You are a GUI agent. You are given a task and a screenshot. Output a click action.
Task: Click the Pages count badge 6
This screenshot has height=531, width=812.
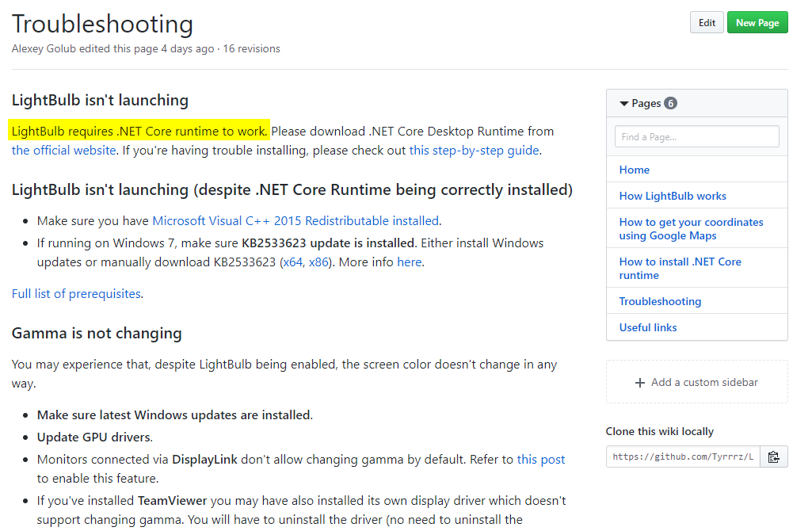670,103
